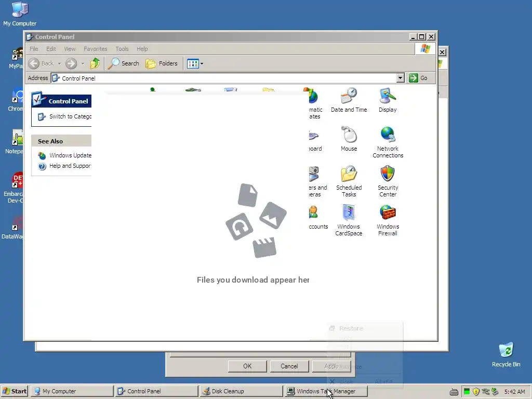Open the Tools menu
The height and width of the screenshot is (399, 532).
(x=122, y=49)
